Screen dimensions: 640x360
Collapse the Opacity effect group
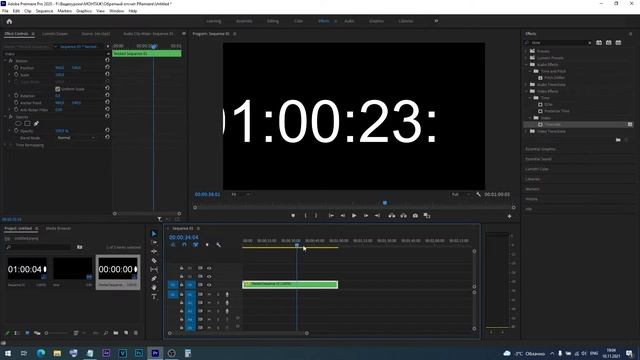point(5,117)
